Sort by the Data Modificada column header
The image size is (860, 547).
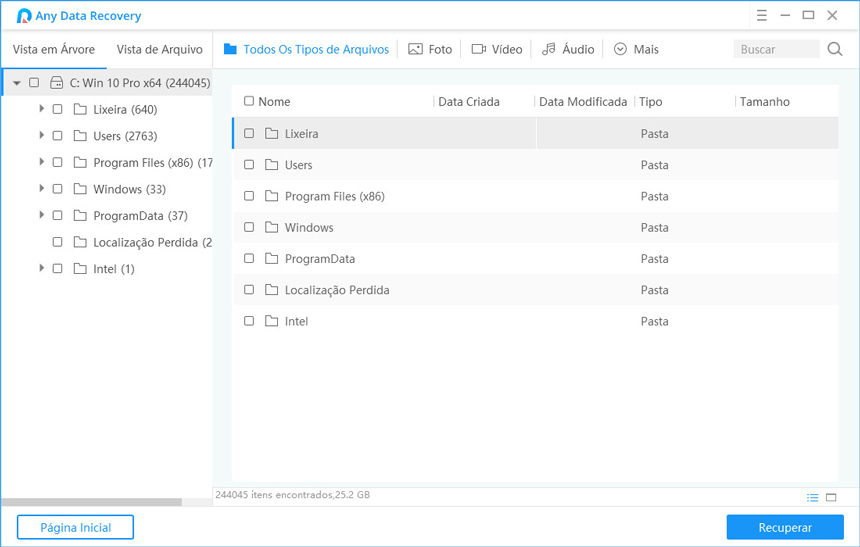point(583,101)
